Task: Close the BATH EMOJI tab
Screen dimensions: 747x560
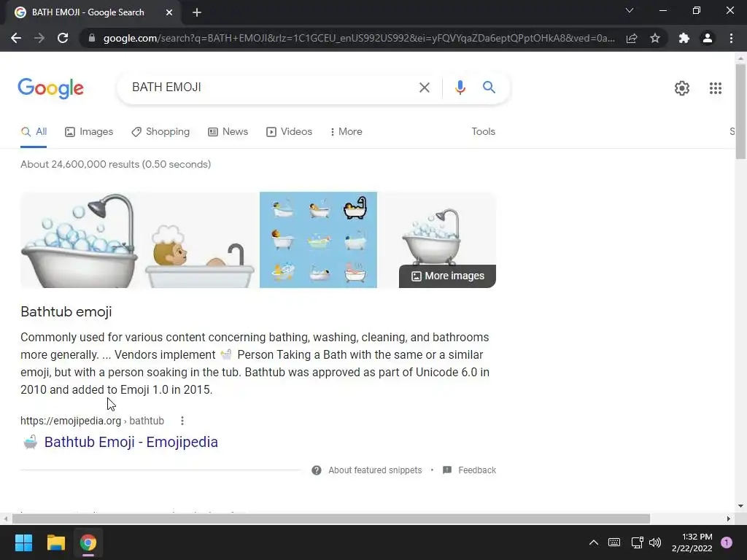Action: click(169, 12)
